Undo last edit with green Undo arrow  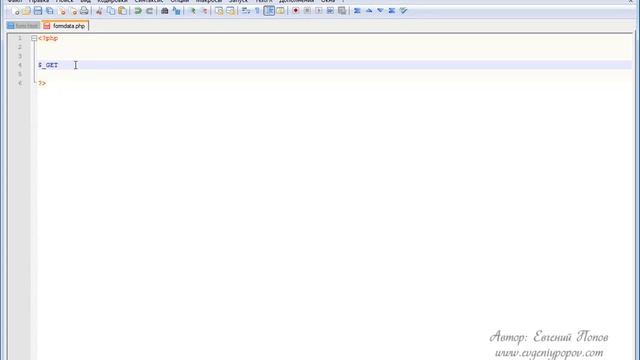[138, 11]
